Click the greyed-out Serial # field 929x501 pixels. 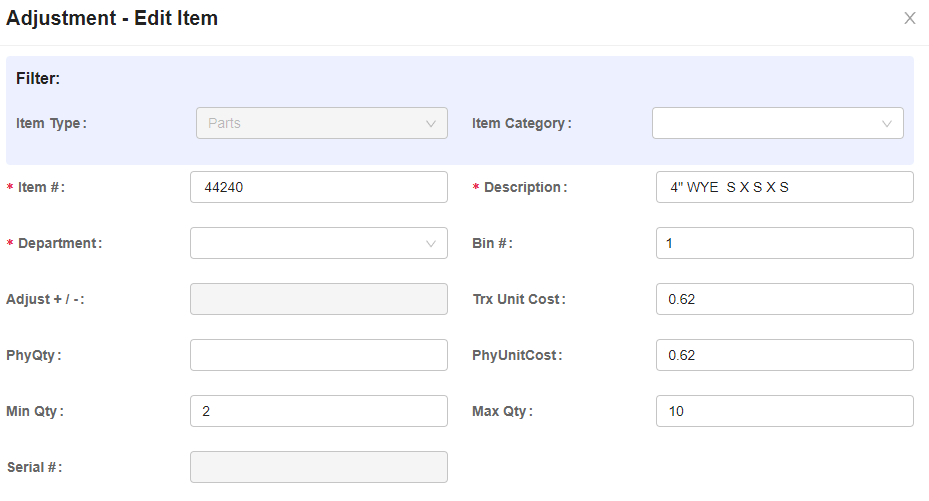pos(318,467)
